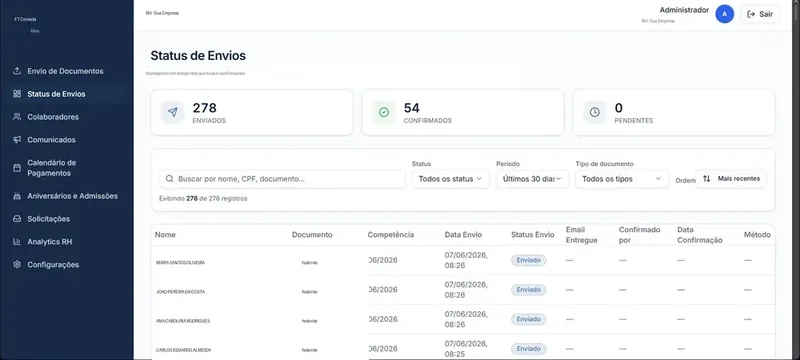Click the inbox icon beside Solicitações

17,219
